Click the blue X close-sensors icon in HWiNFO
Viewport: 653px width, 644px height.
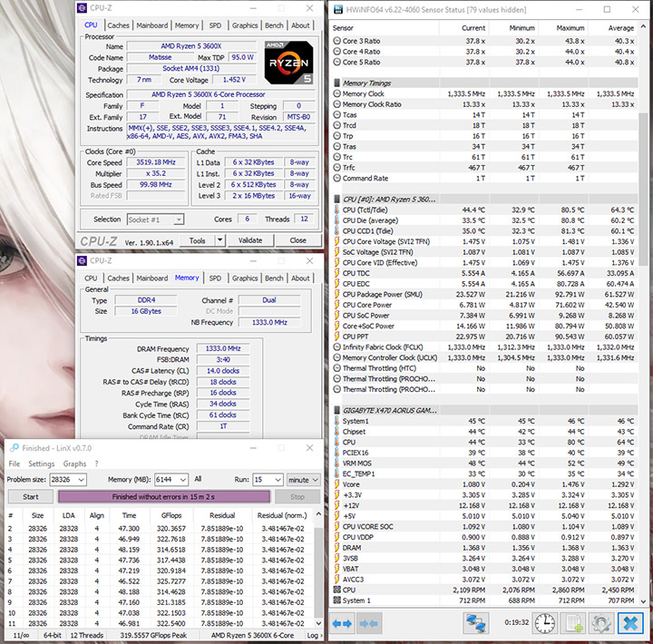click(631, 624)
